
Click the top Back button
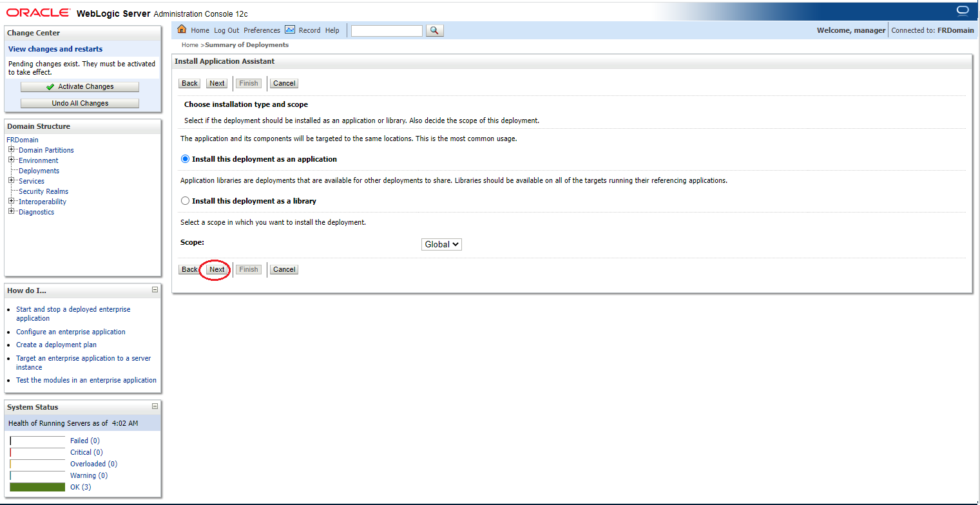[x=189, y=83]
